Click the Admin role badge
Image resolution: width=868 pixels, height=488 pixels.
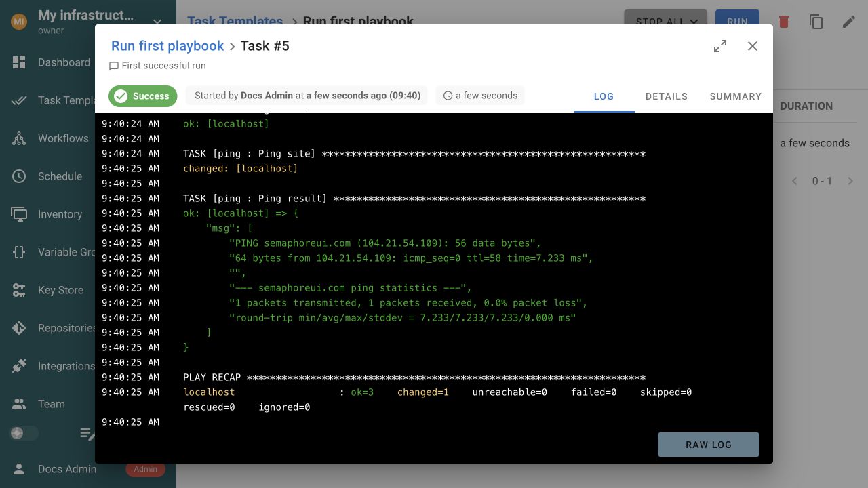[145, 469]
